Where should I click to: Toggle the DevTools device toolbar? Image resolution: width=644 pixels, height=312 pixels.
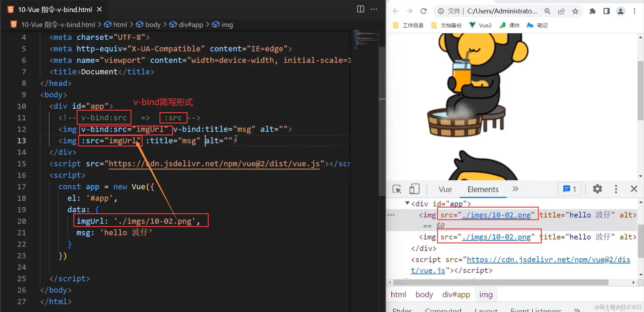pos(414,189)
